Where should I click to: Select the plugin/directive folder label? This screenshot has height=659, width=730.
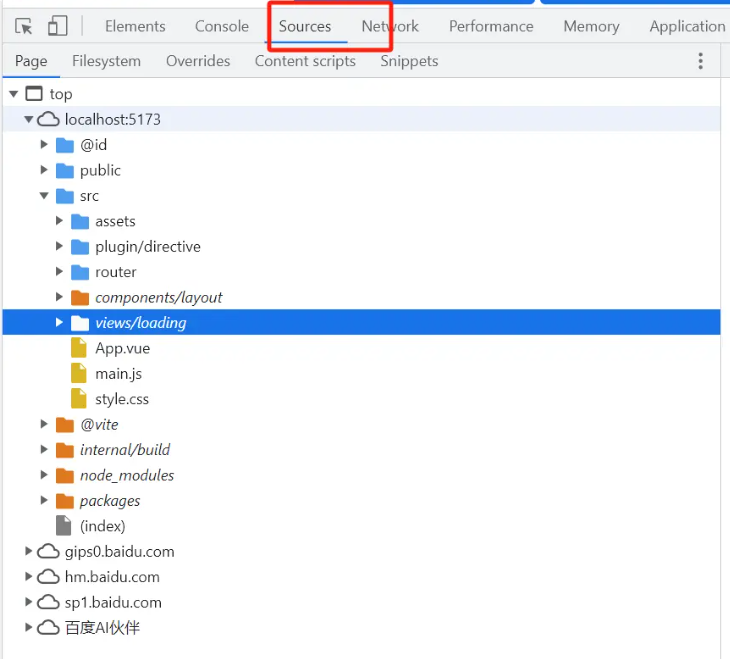pyautogui.click(x=148, y=247)
